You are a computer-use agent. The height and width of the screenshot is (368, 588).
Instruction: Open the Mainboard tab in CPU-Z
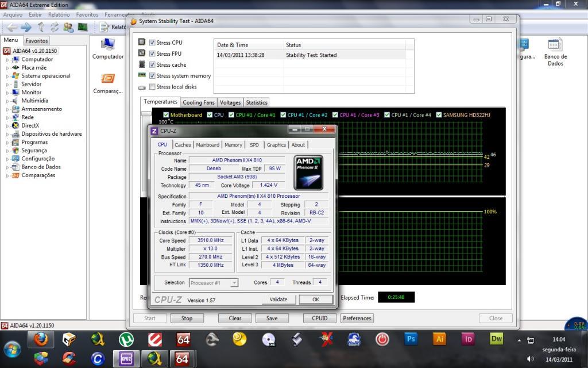tap(208, 144)
